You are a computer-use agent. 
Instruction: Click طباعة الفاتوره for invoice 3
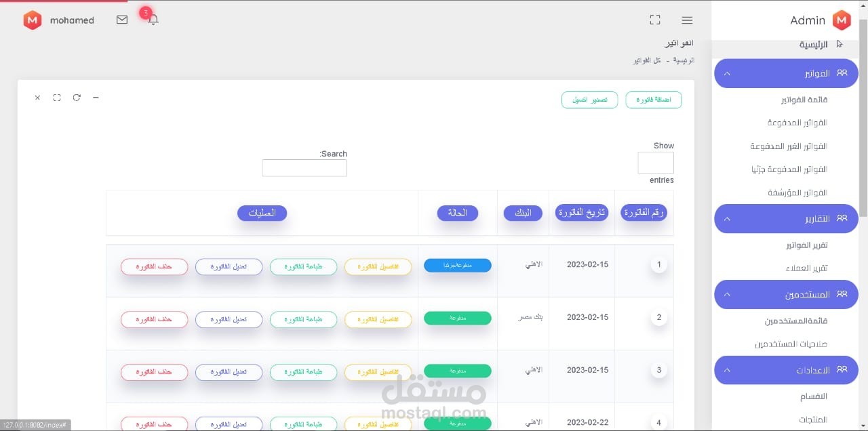[303, 372]
